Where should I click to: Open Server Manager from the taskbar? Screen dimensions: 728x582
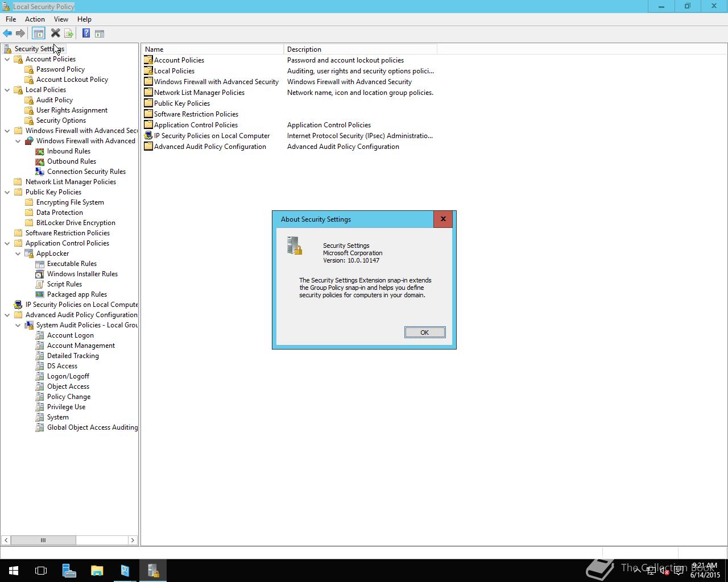69,571
